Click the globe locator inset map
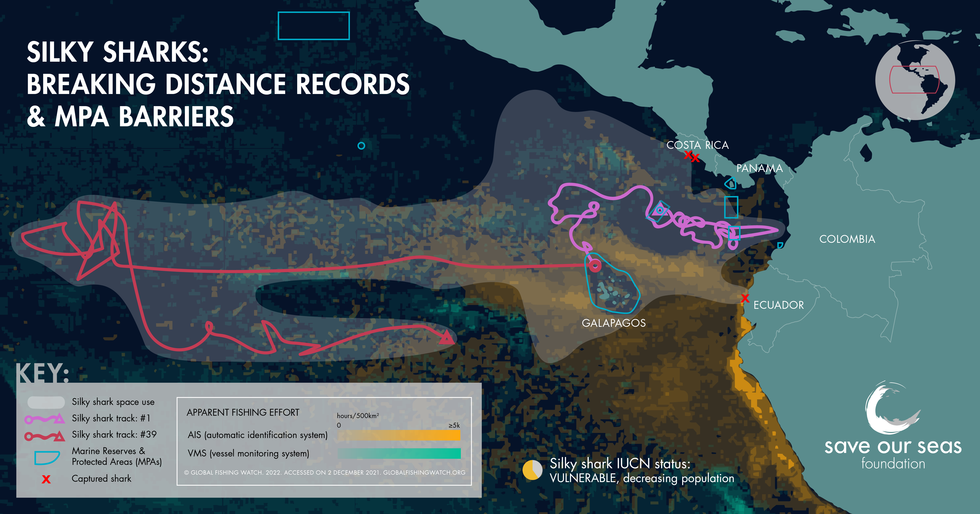Image resolution: width=980 pixels, height=514 pixels. [x=915, y=81]
